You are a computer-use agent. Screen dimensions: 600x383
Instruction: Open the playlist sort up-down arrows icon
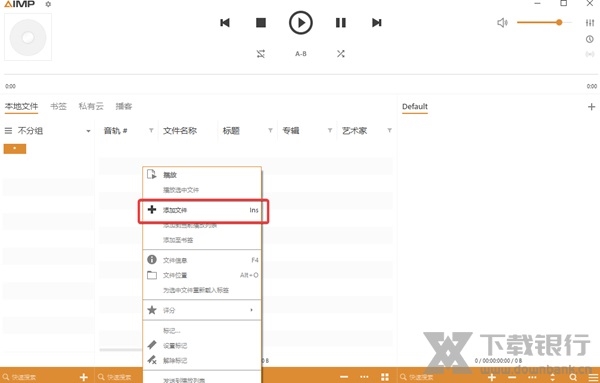click(x=553, y=377)
